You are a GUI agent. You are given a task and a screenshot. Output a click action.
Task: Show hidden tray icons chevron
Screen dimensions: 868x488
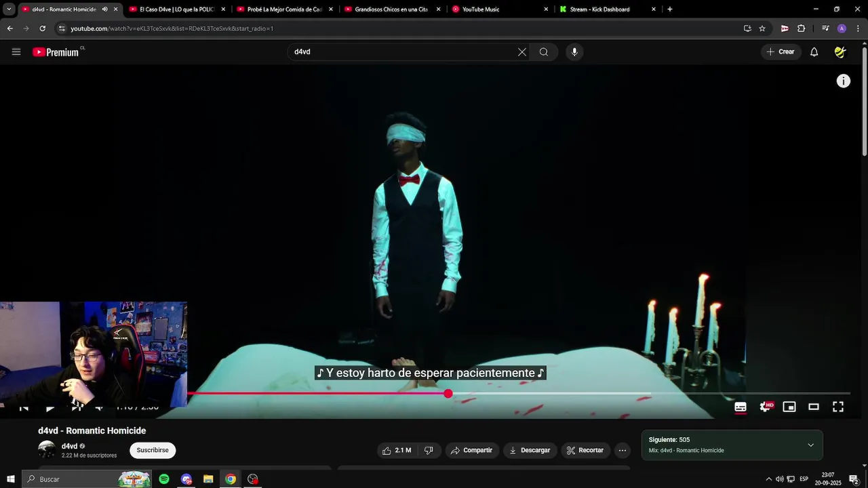pos(768,479)
